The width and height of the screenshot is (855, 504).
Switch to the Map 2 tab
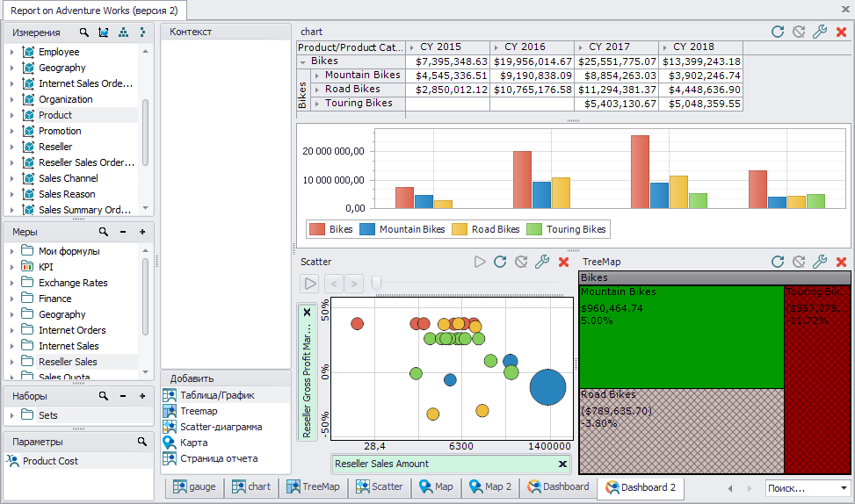click(490, 487)
